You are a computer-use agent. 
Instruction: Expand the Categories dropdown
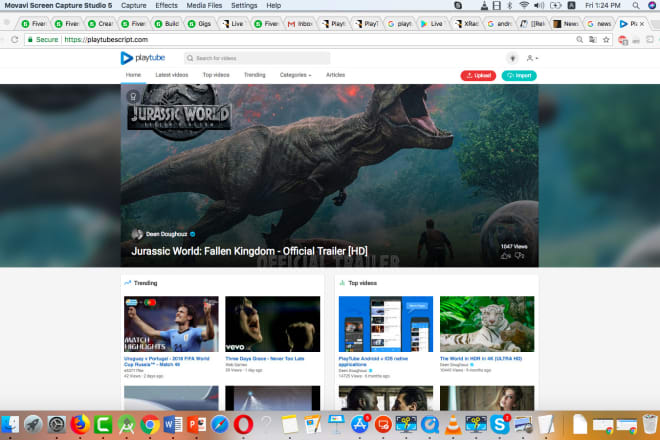[x=295, y=75]
